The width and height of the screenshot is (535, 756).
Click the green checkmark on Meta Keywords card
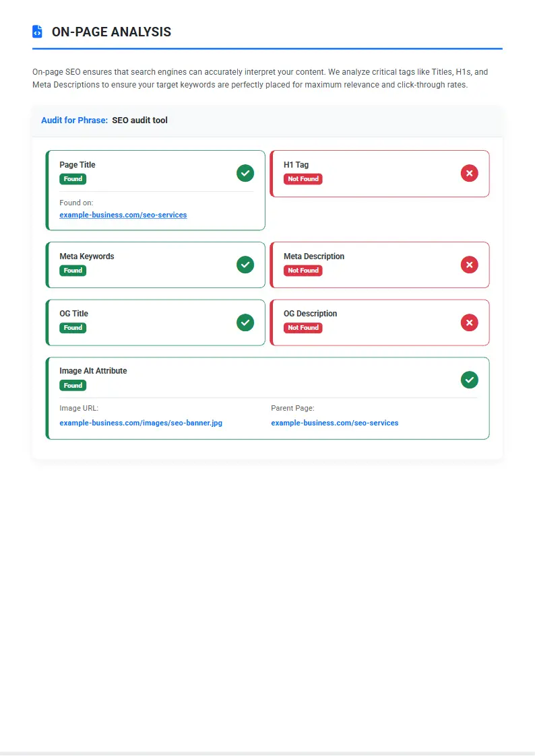[x=245, y=265]
